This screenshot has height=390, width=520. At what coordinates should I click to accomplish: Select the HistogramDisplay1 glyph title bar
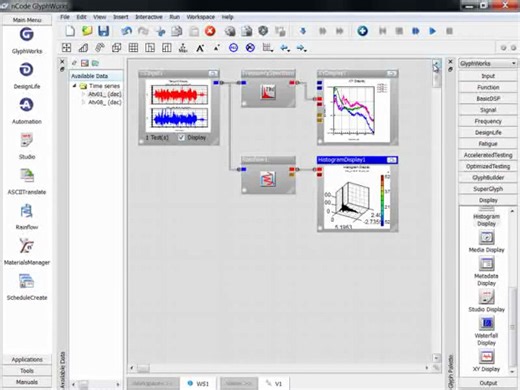[357, 160]
